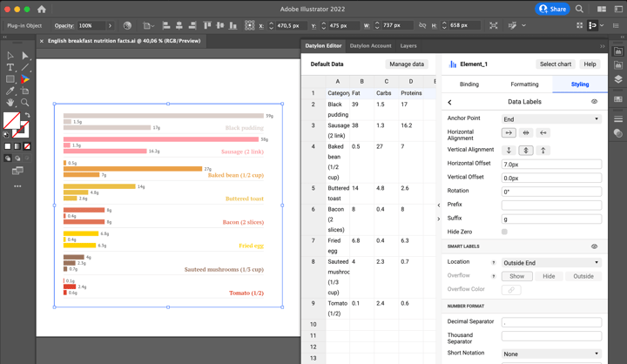The image size is (627, 364).
Task: Go back from Data Labels section
Action: pyautogui.click(x=450, y=102)
